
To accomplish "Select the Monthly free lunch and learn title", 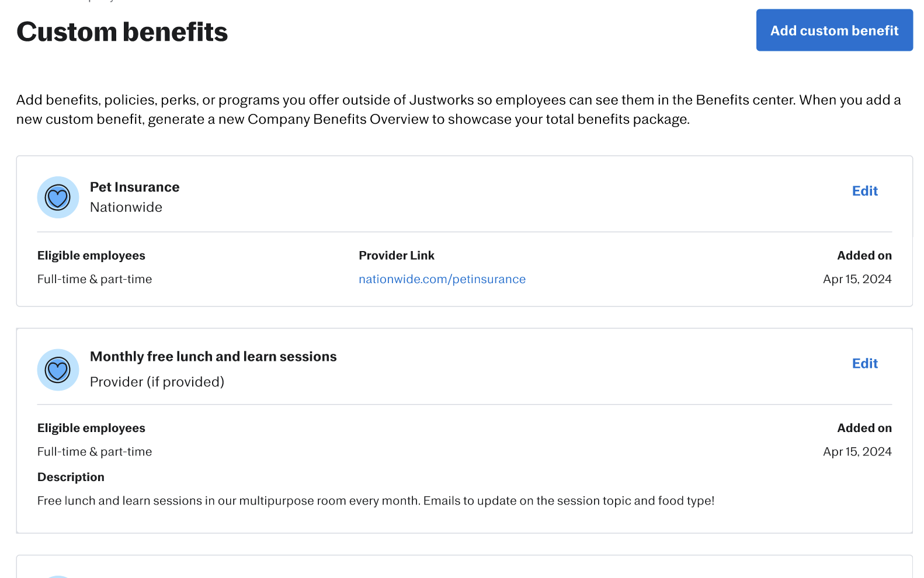I will pos(213,357).
